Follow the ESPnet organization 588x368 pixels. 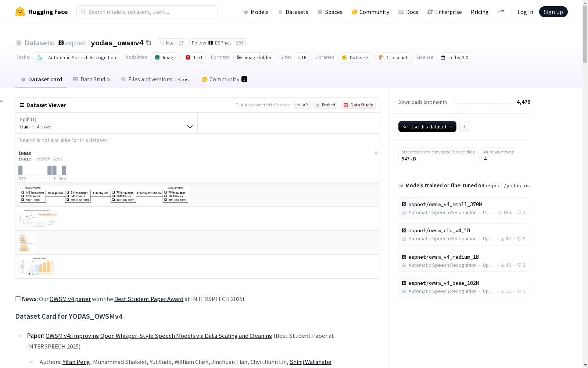[211, 43]
